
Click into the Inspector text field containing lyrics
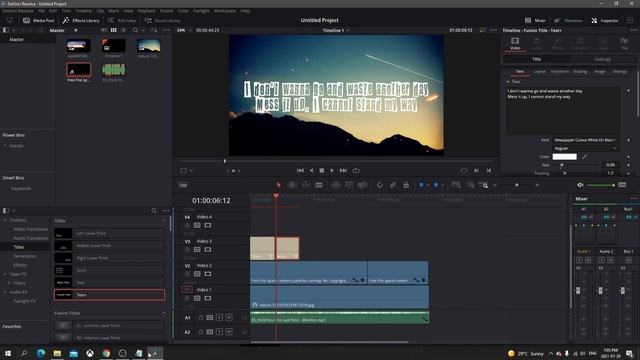click(x=563, y=111)
